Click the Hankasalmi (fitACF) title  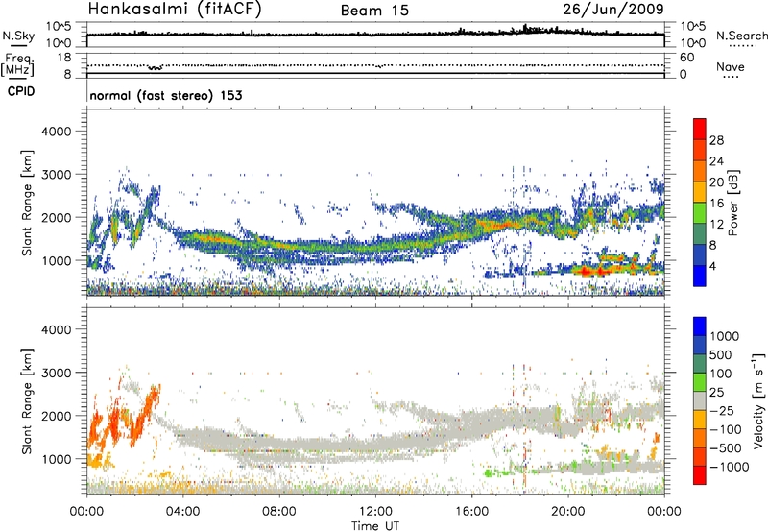click(x=175, y=10)
